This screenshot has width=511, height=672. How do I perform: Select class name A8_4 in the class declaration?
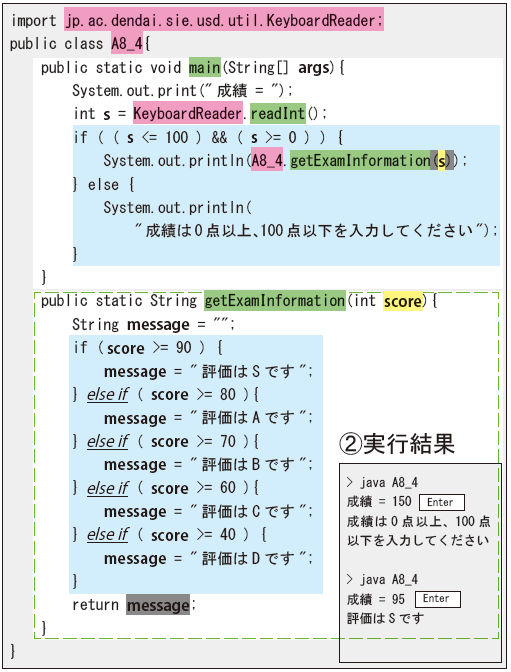[127, 43]
